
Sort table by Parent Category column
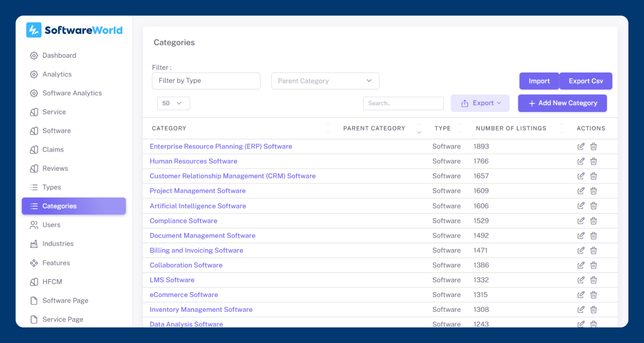419,128
